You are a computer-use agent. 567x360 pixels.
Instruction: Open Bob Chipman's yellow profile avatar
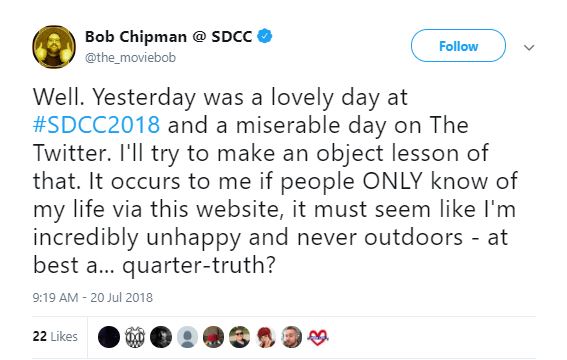(54, 47)
